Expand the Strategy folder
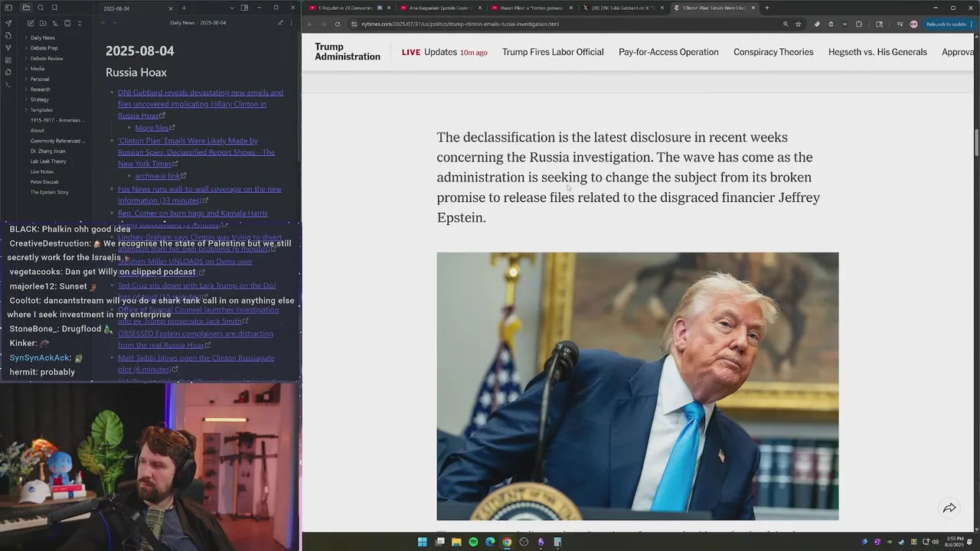The height and width of the screenshot is (551, 980). click(x=39, y=99)
